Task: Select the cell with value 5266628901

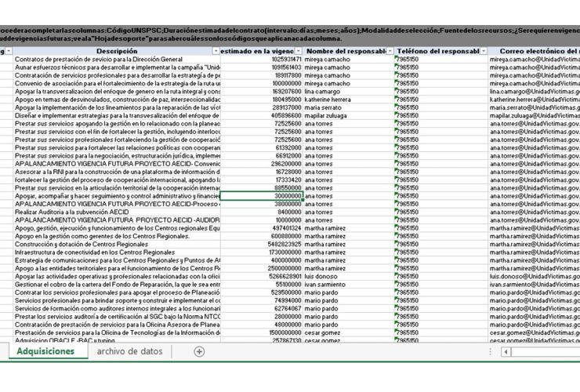Action: pos(262,277)
